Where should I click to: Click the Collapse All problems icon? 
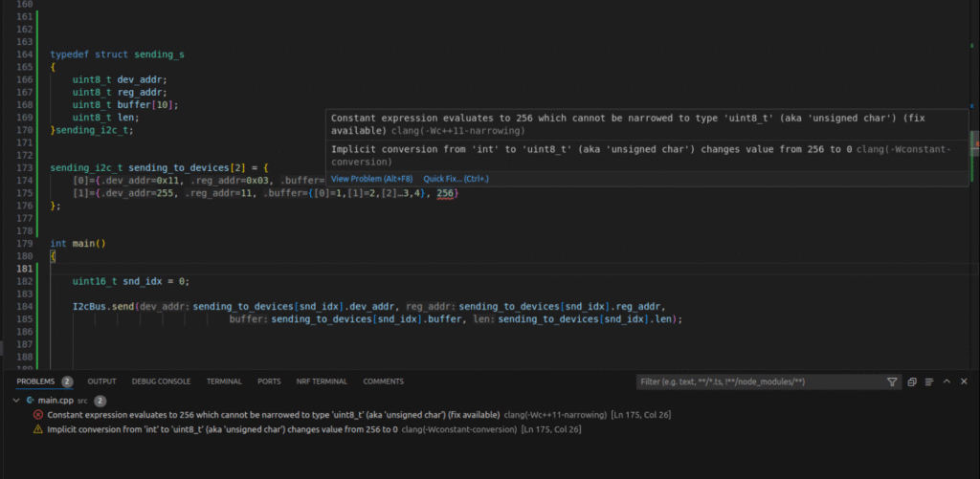(912, 381)
